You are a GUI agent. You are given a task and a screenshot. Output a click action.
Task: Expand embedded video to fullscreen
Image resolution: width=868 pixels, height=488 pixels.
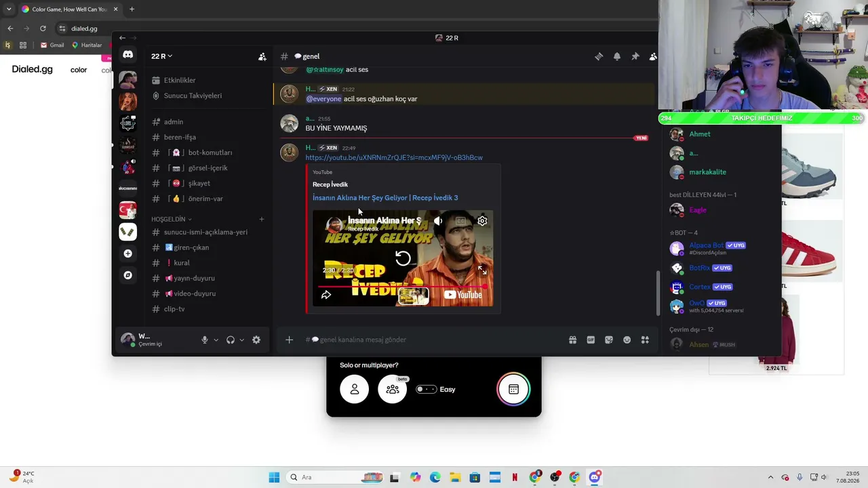482,270
